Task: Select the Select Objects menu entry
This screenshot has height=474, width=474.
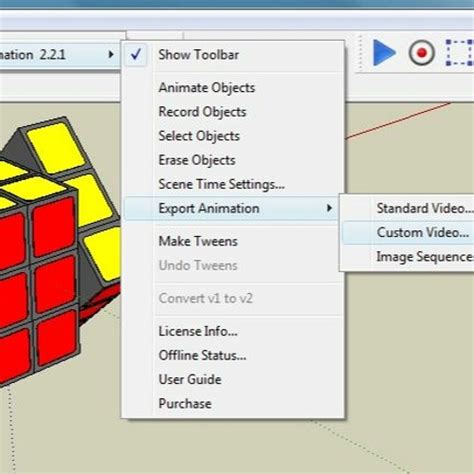Action: [x=233, y=136]
